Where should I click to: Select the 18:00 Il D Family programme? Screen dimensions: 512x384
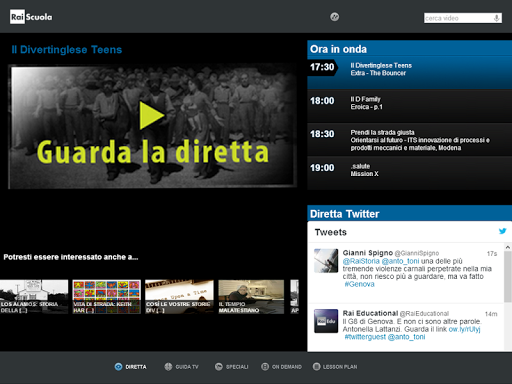coord(409,106)
